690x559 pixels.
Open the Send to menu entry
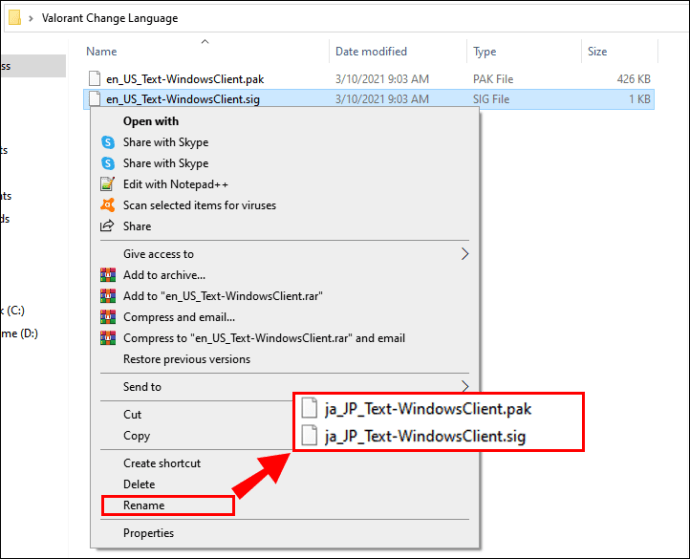[142, 387]
